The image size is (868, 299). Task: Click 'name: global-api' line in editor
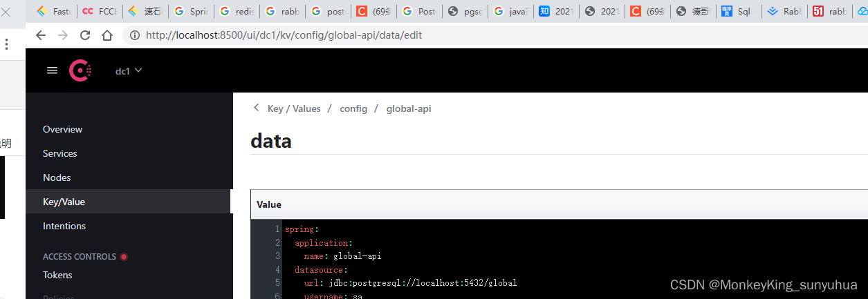(342, 256)
